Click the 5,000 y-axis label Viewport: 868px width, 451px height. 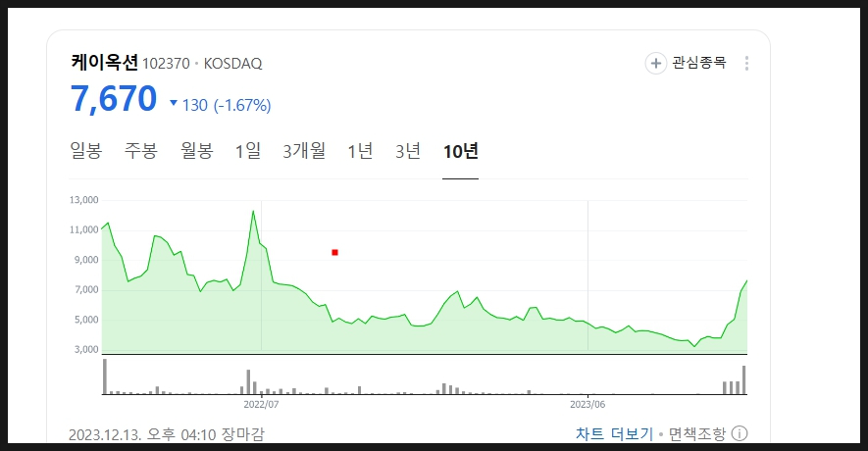pyautogui.click(x=86, y=320)
